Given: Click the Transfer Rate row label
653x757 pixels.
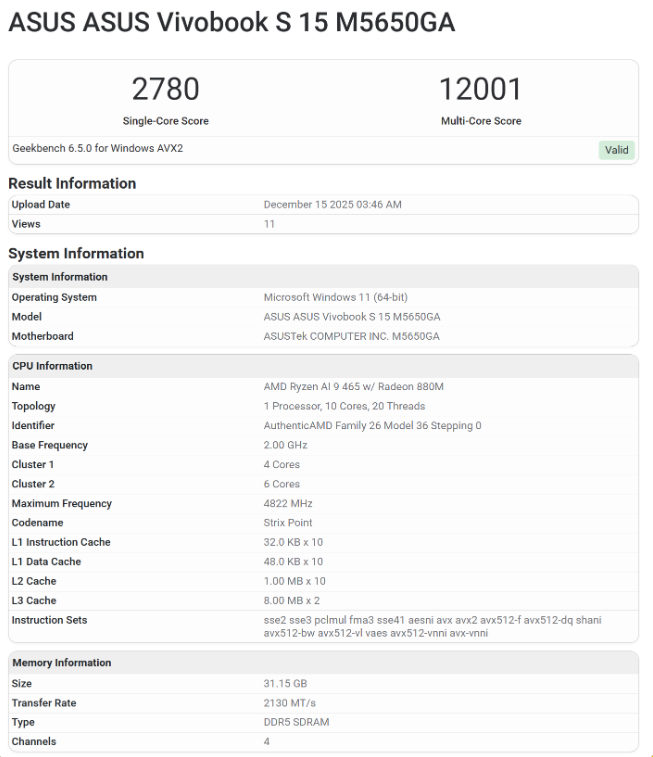Looking at the screenshot, I should pos(44,703).
